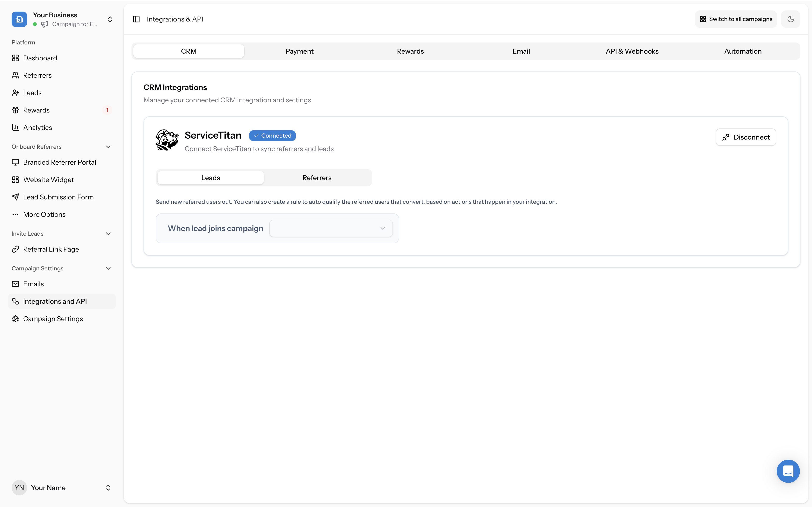Click the Integrations and API plug icon
Screen dimensions: 812x507
point(15,301)
